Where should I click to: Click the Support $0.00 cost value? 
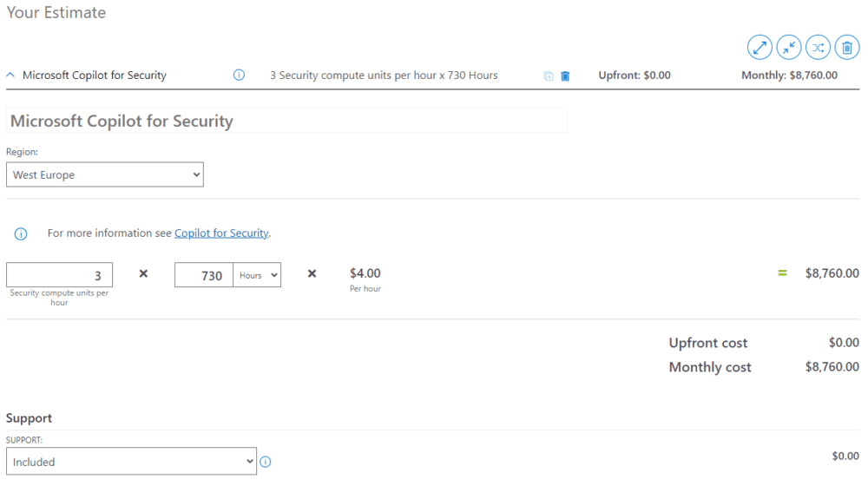tap(845, 456)
